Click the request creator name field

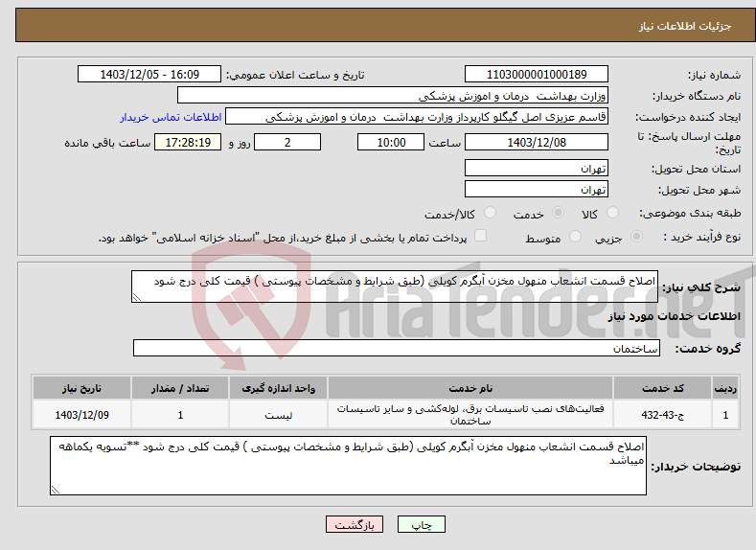pos(417,117)
